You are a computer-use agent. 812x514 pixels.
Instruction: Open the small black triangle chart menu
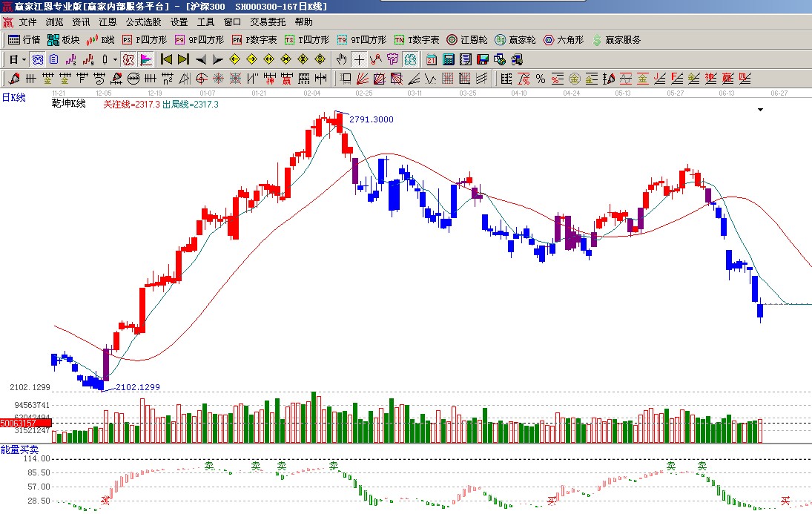tap(760, 110)
